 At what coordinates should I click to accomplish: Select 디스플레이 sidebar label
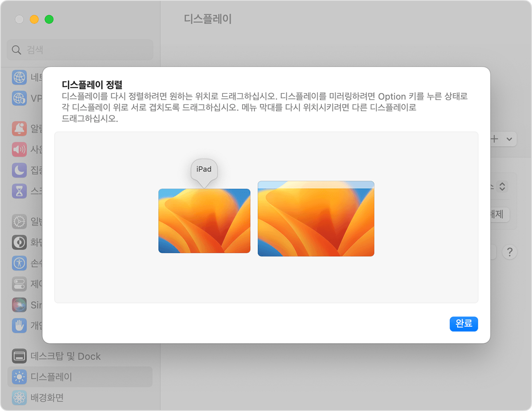[x=51, y=377]
